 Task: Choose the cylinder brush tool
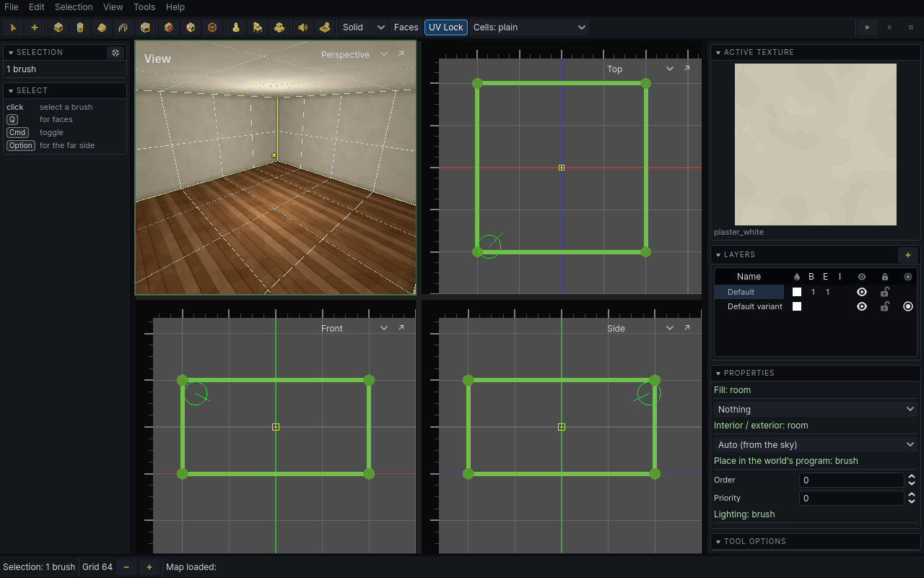coord(80,27)
